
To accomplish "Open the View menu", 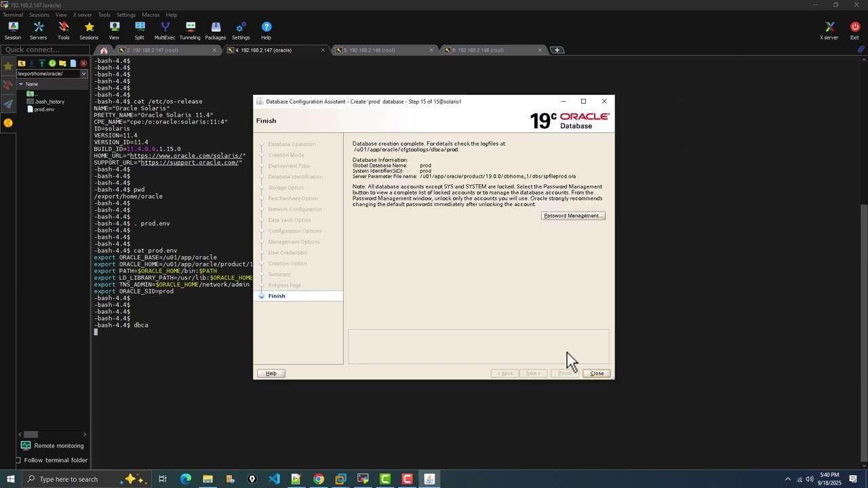I will coord(61,15).
